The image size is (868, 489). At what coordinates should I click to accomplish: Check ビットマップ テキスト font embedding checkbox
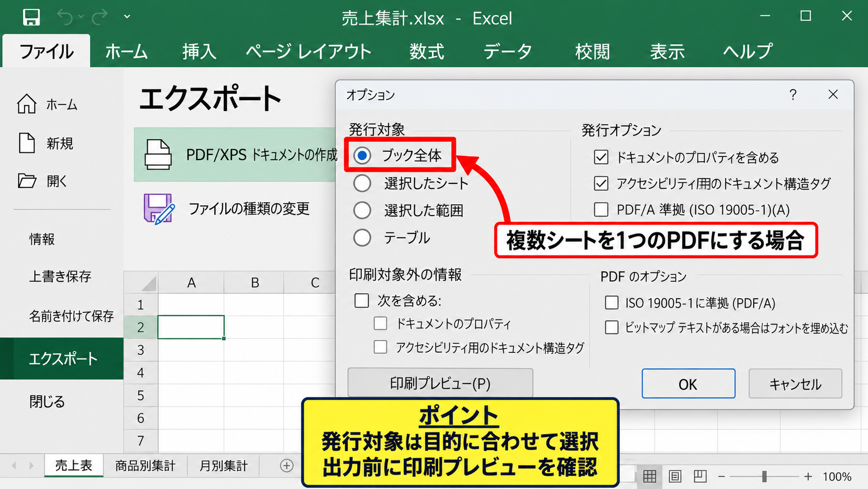tap(612, 327)
